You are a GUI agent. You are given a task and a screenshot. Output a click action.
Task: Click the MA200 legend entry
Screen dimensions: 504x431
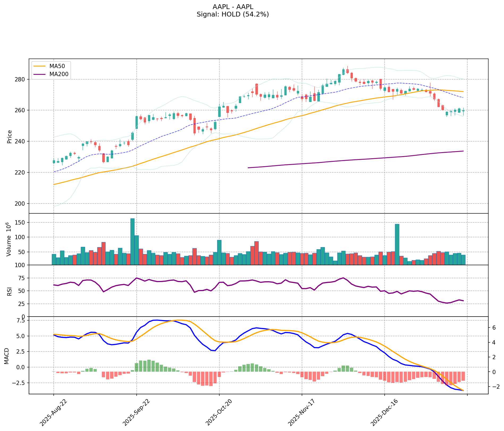point(58,74)
